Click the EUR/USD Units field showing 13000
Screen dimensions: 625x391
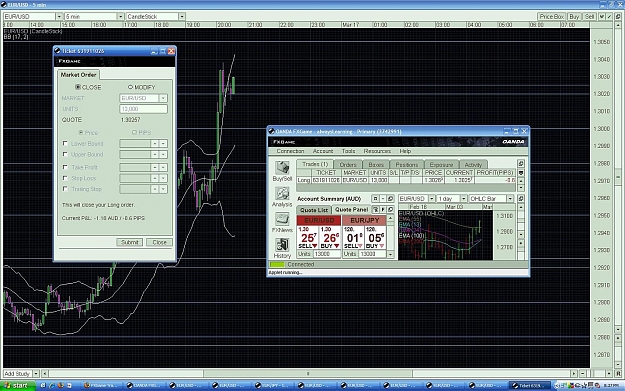pyautogui.click(x=326, y=254)
